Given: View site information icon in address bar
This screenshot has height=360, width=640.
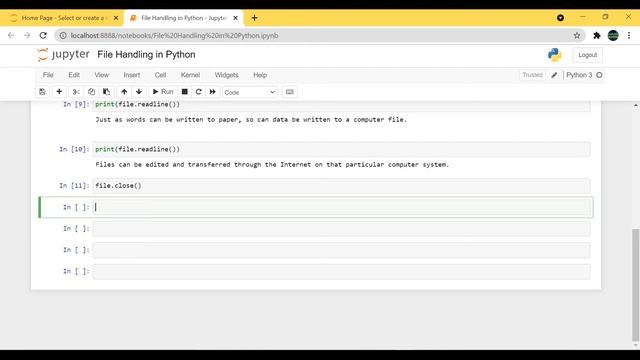Looking at the screenshot, I should (x=63, y=36).
